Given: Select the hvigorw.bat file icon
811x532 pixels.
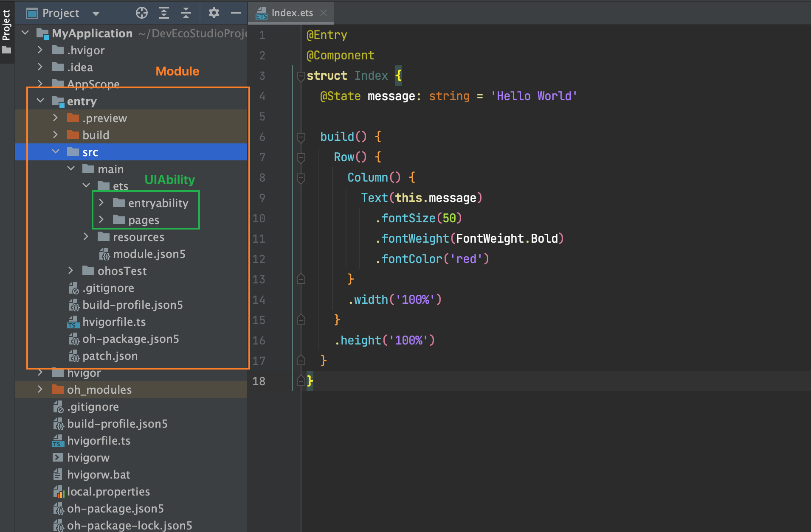Looking at the screenshot, I should [x=58, y=474].
